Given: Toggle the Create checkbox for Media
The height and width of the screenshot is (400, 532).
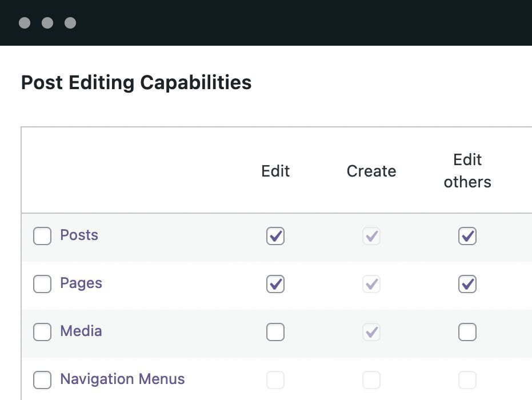Looking at the screenshot, I should click(371, 332).
